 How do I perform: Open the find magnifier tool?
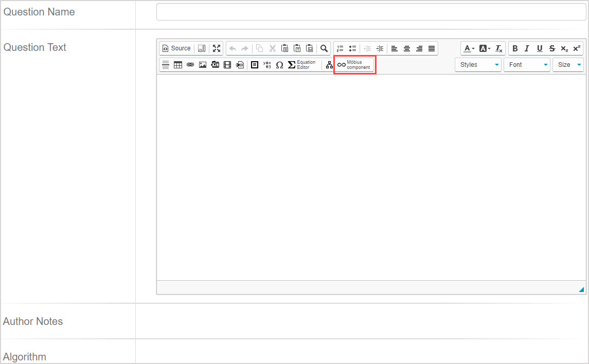tap(324, 48)
